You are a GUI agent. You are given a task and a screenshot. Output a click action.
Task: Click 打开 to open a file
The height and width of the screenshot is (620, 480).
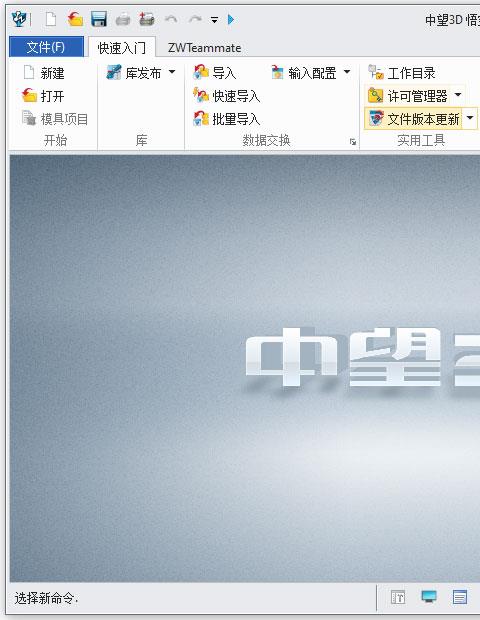coord(43,96)
